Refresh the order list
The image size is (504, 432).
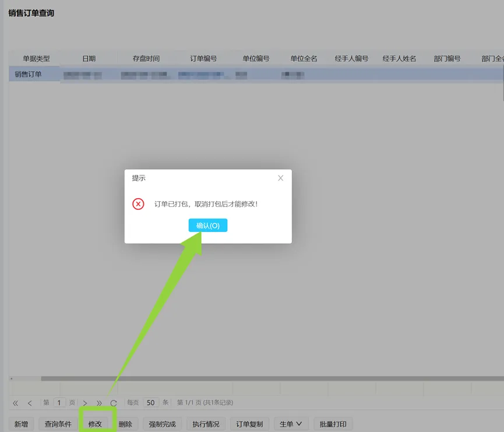coord(114,403)
